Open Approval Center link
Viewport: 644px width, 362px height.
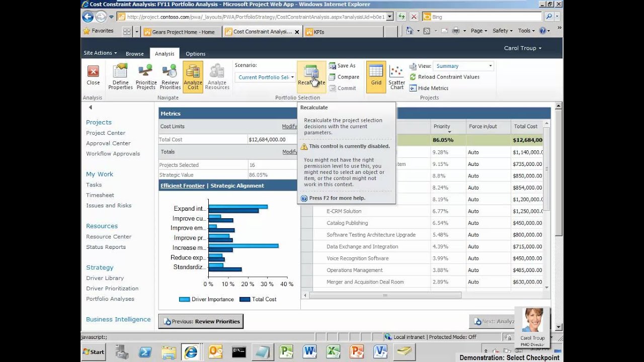tap(108, 143)
